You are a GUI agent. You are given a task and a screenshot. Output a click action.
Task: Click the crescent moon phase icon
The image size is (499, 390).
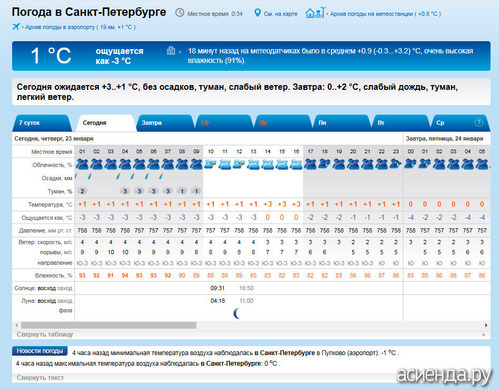[237, 313]
